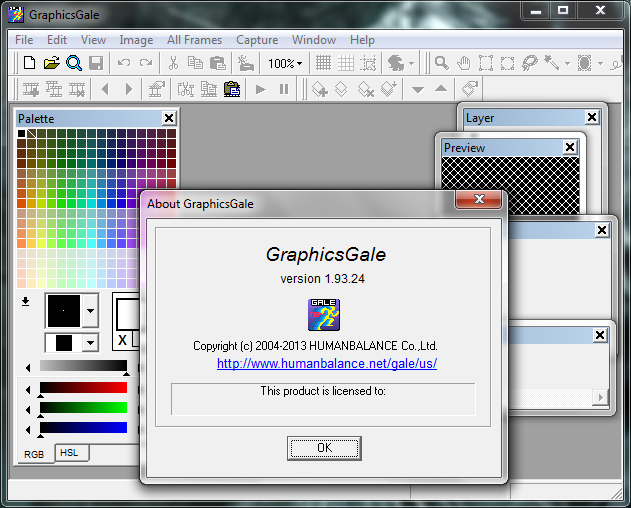This screenshot has width=631, height=508.
Task: Move layer down arrow icon
Action: click(418, 89)
